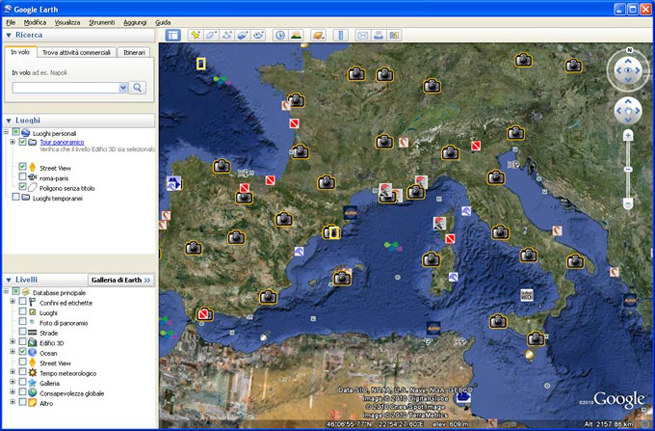Click the search magnifier button

(x=137, y=88)
